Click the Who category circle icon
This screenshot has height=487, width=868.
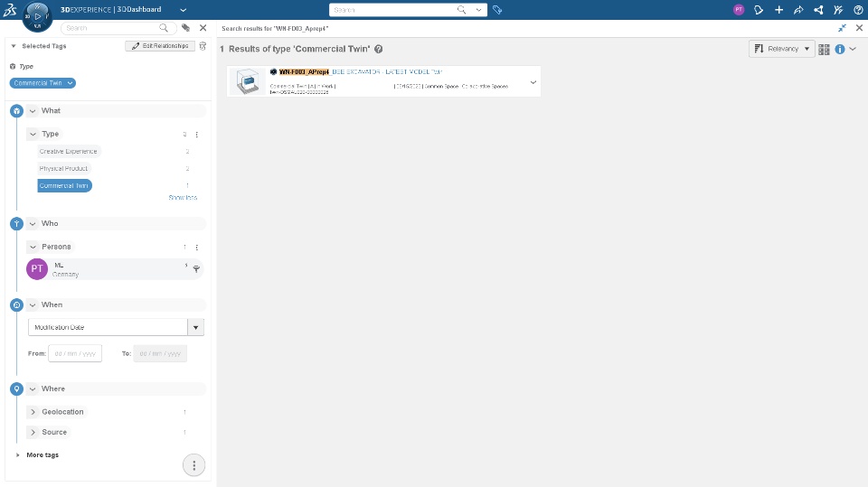(16, 224)
